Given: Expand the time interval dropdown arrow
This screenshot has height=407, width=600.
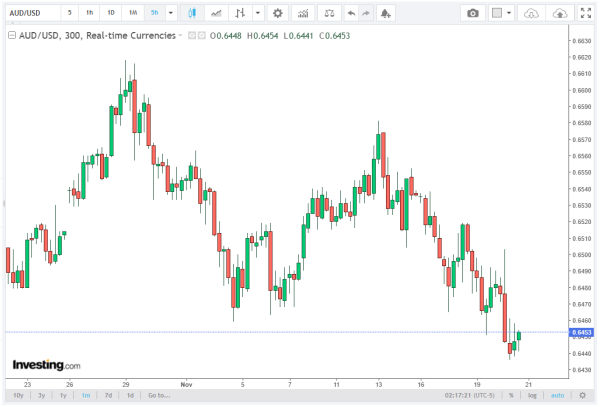Looking at the screenshot, I should (171, 13).
